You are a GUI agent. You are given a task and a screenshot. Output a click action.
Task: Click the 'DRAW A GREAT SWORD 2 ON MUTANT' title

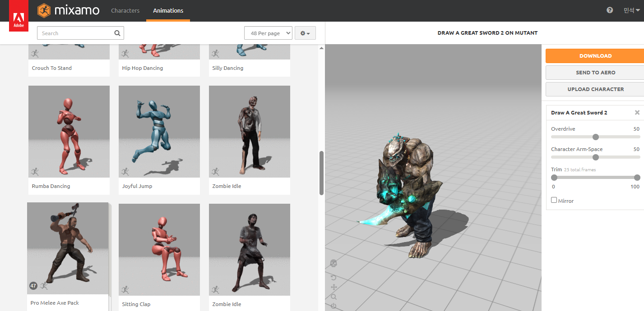pyautogui.click(x=487, y=33)
